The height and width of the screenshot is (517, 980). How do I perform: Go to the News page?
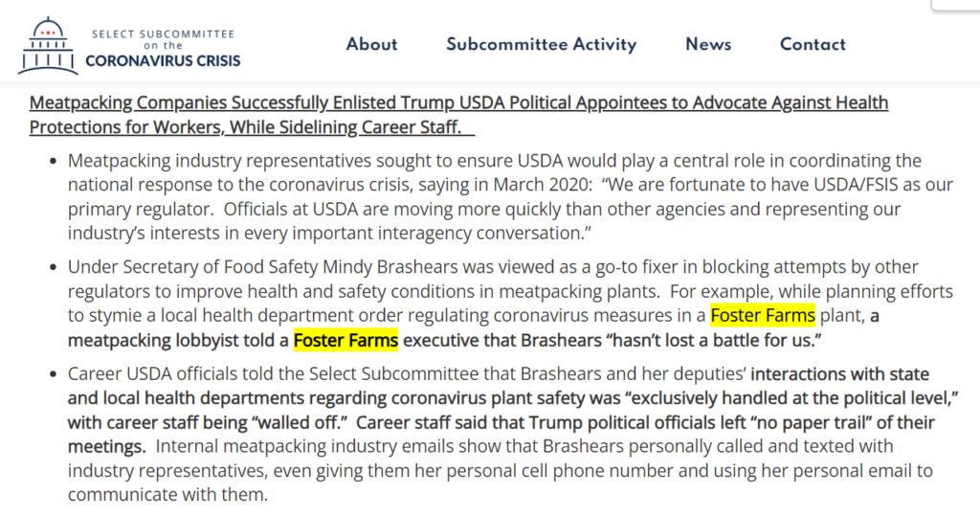coord(708,44)
